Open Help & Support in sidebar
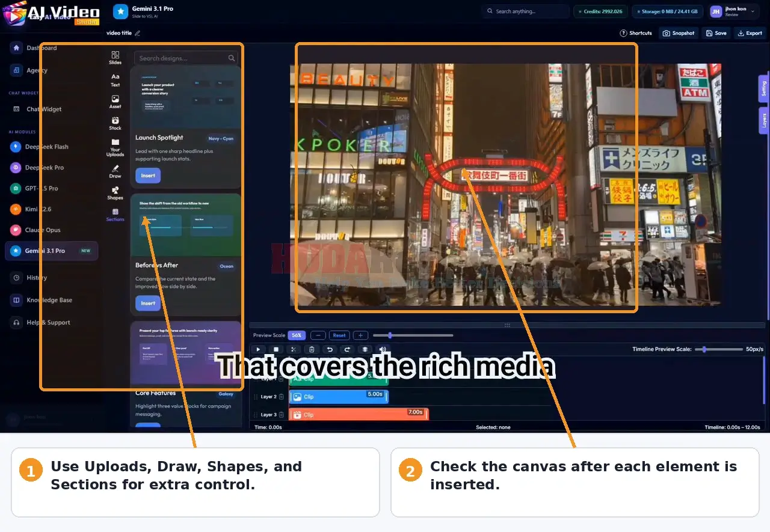The width and height of the screenshot is (770, 532). (42, 323)
